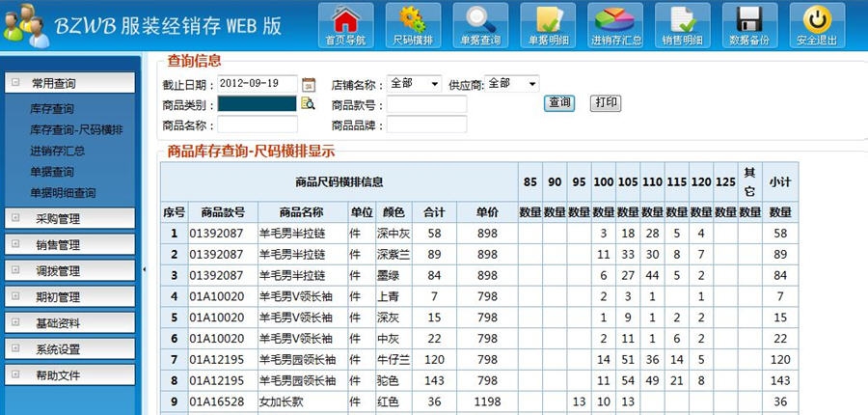Open the 供应商 dropdown

pos(511,84)
